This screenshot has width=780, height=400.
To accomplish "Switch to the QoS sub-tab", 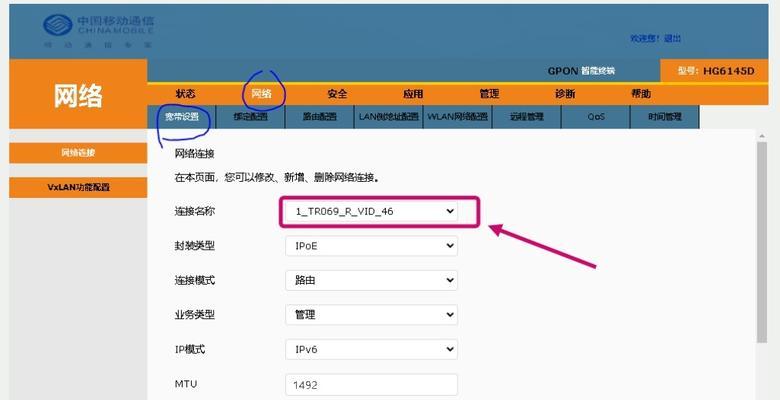I will click(x=595, y=117).
